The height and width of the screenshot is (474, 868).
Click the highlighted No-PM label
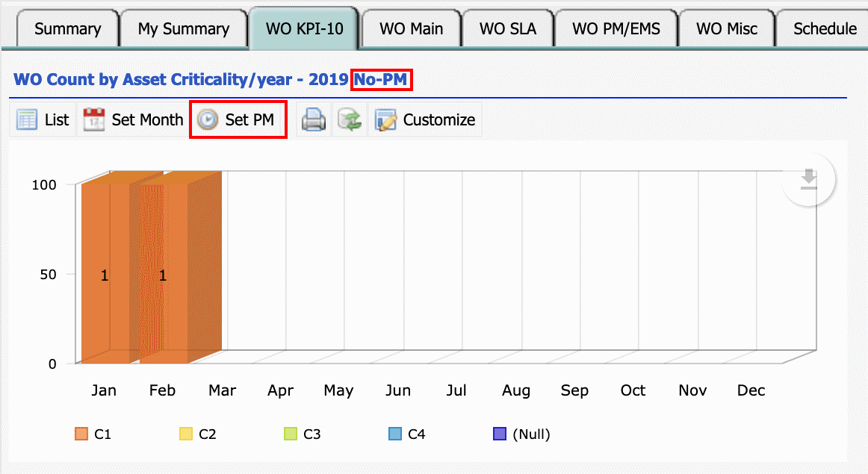pyautogui.click(x=382, y=79)
